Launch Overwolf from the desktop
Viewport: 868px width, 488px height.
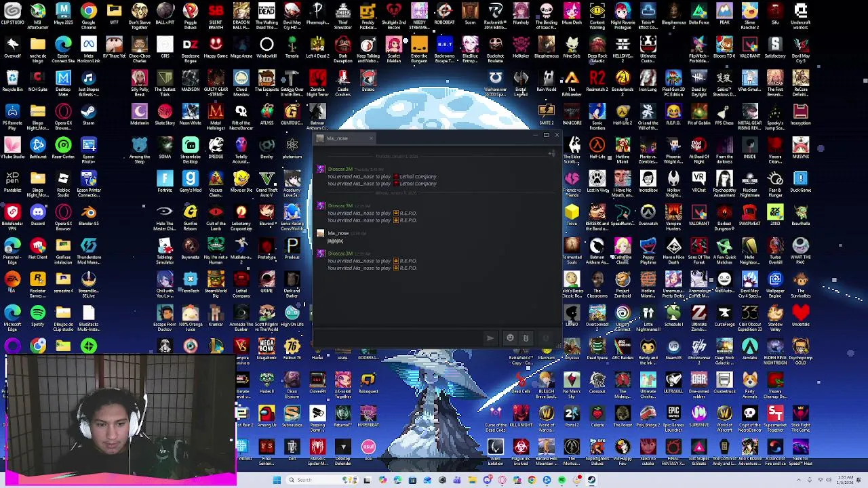click(12, 48)
